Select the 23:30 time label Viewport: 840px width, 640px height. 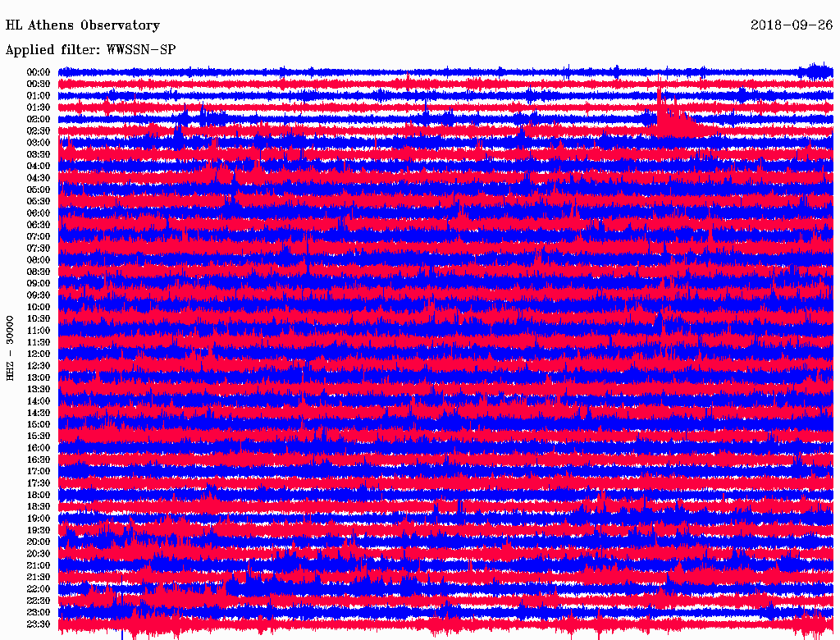point(39,624)
